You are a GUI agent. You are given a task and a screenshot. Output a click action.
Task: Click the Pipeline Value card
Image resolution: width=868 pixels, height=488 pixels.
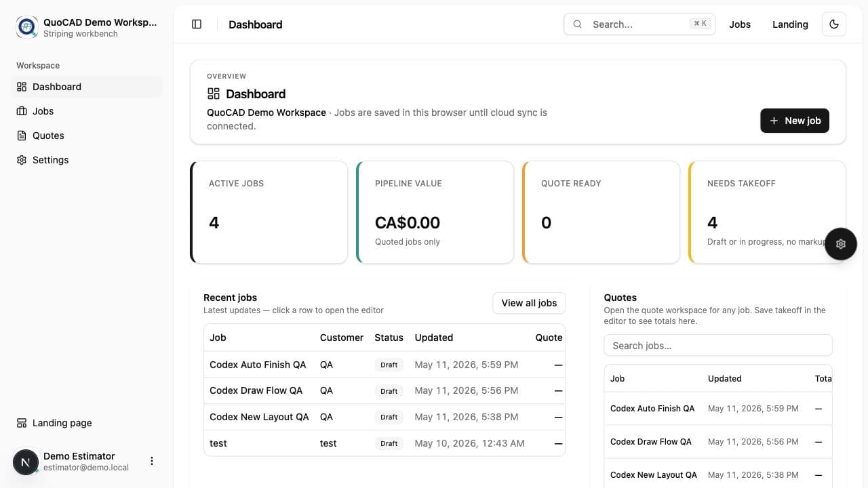435,211
